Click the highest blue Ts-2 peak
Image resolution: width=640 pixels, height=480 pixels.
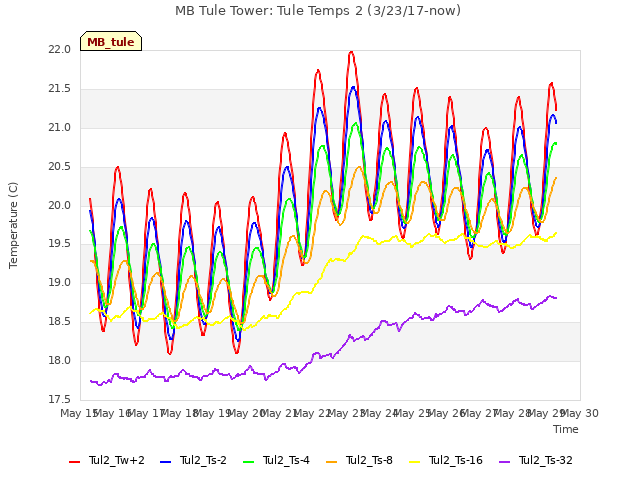pos(353,87)
